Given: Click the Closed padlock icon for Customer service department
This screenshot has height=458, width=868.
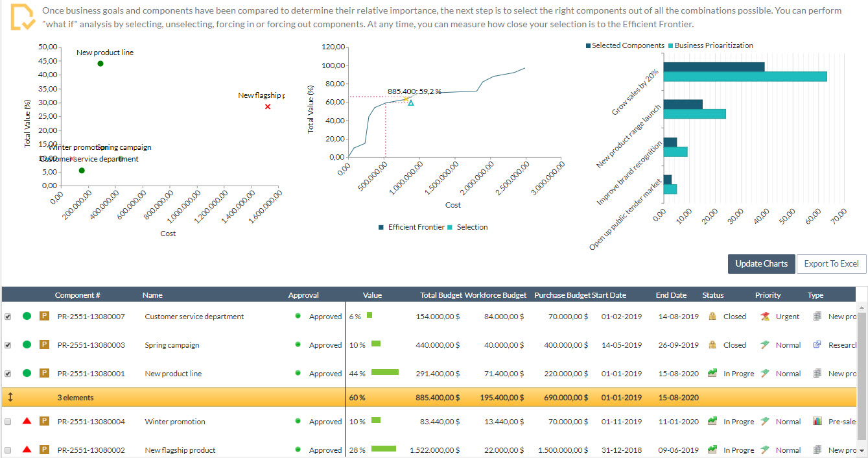Looking at the screenshot, I should pyautogui.click(x=712, y=317).
